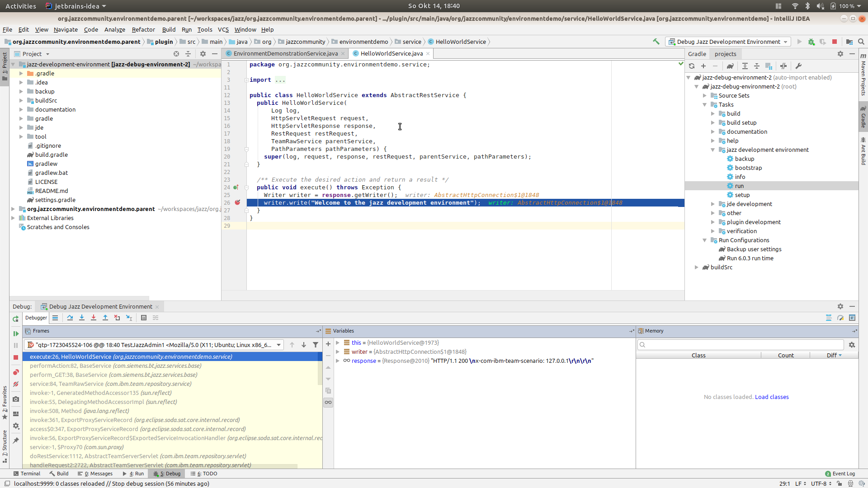Click the Activities button
Screen dimensions: 868x488
tap(21, 6)
